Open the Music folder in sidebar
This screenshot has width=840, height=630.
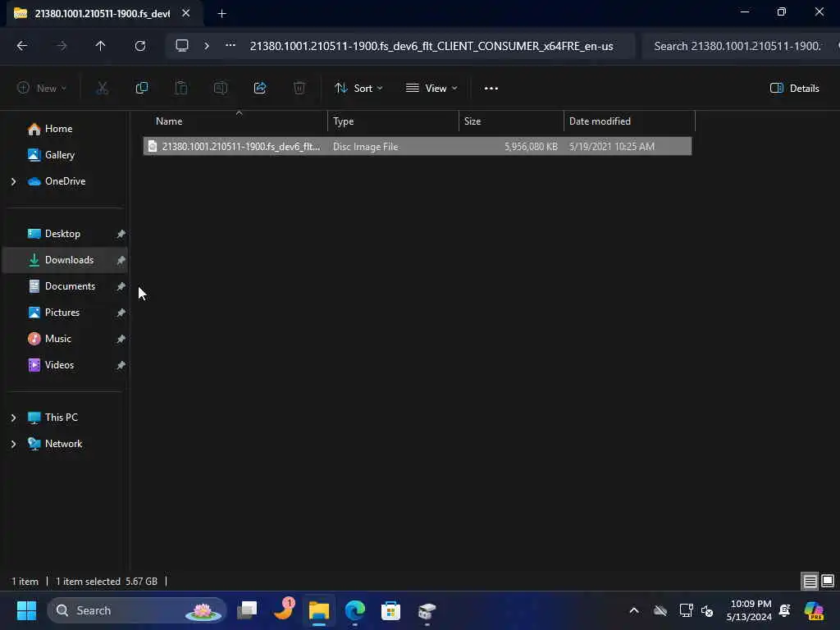pos(58,339)
